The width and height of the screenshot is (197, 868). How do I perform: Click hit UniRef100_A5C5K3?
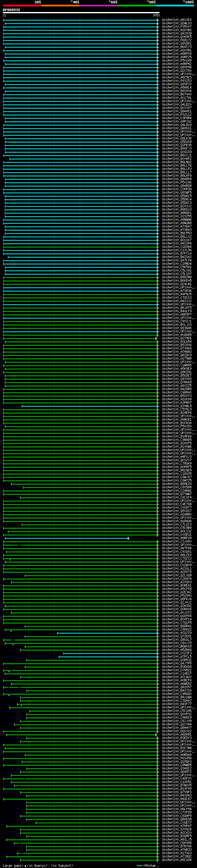pos(176,78)
